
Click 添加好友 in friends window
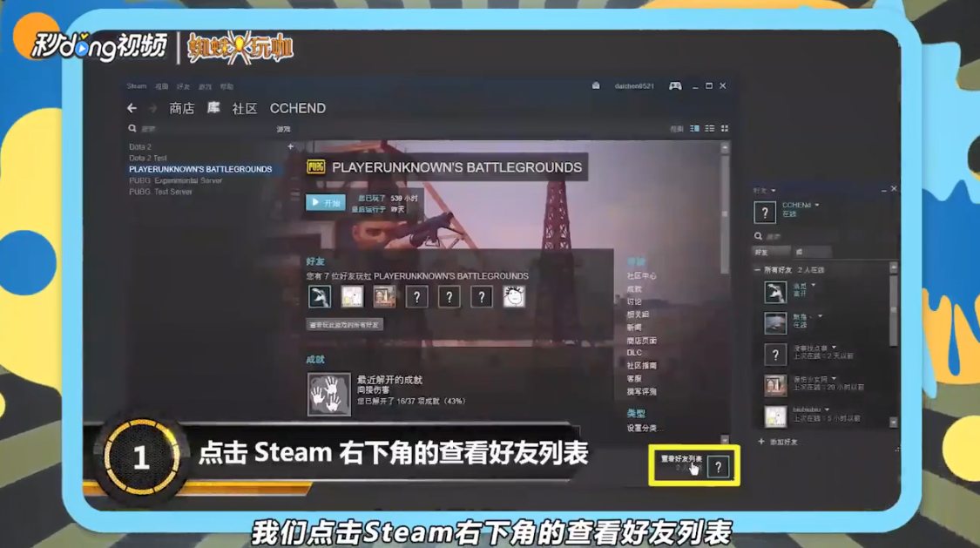[778, 442]
